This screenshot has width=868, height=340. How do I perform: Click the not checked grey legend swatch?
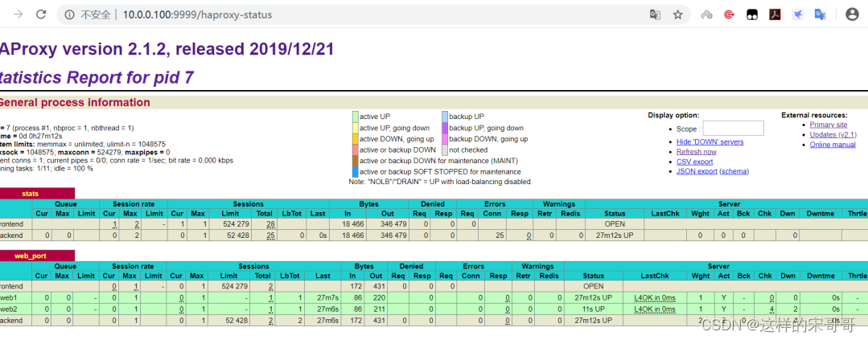click(x=445, y=150)
